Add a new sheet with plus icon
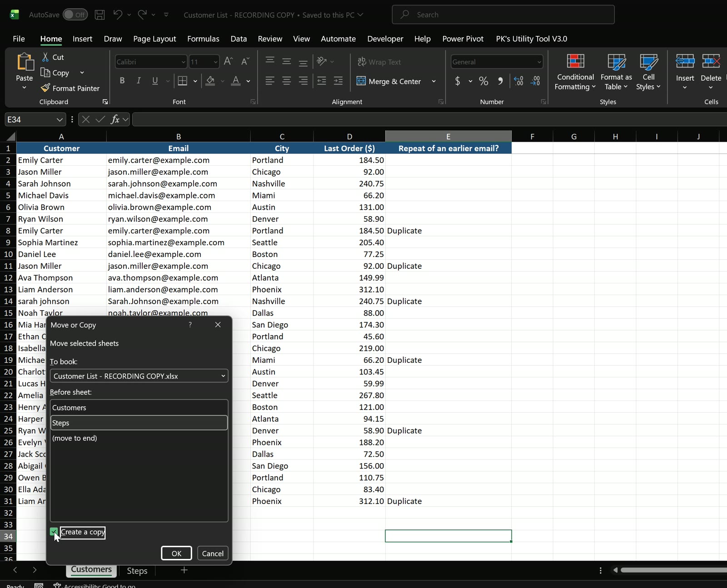The height and width of the screenshot is (588, 727). click(x=184, y=570)
